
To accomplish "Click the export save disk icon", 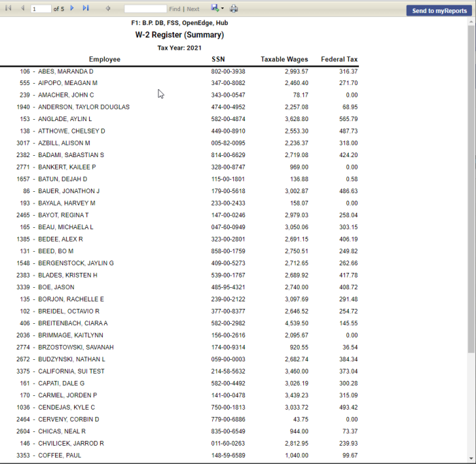I will [x=215, y=9].
